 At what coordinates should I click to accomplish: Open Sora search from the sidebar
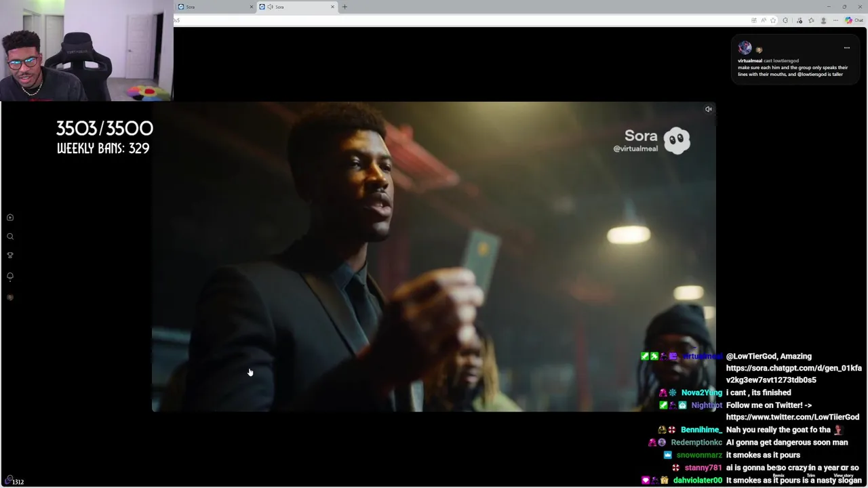10,237
